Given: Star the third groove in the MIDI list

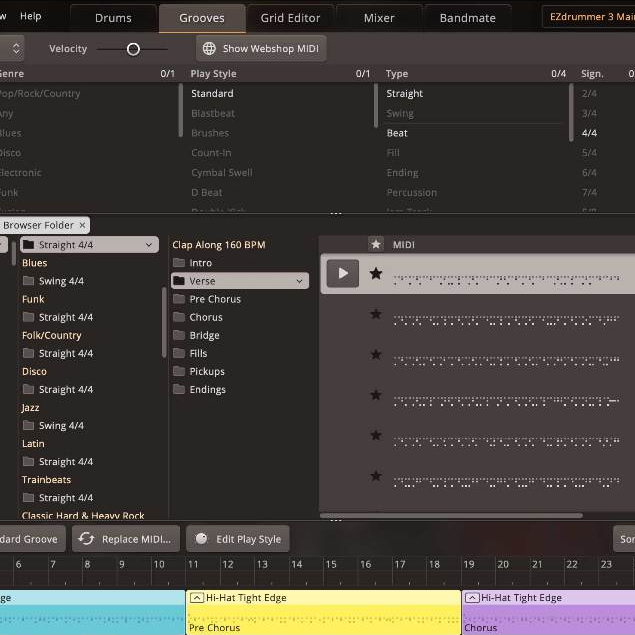Looking at the screenshot, I should (x=376, y=354).
